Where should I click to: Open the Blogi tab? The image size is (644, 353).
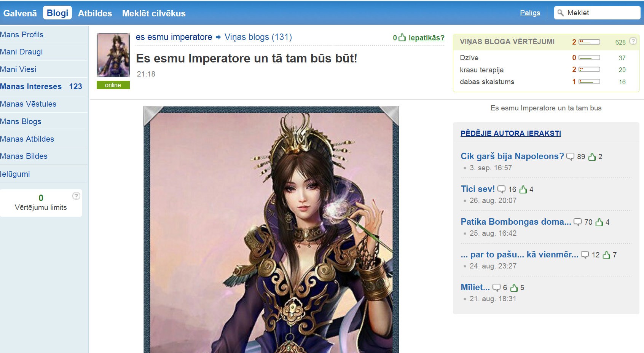point(57,13)
